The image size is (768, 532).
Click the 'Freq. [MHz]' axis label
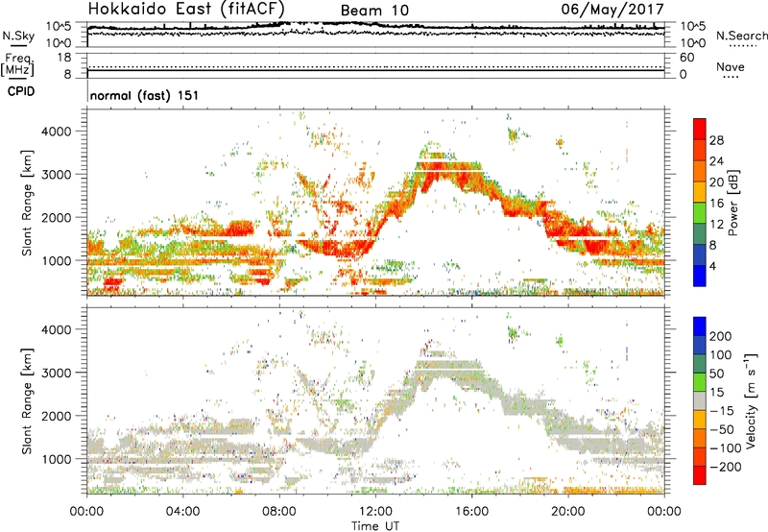[17, 64]
